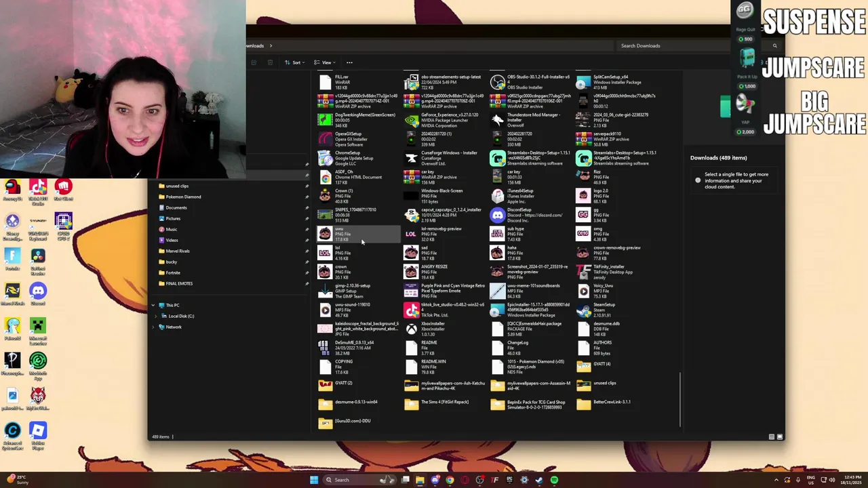Select the uwu PNG file thumbnail
This screenshot has width=868, height=488.
point(325,235)
